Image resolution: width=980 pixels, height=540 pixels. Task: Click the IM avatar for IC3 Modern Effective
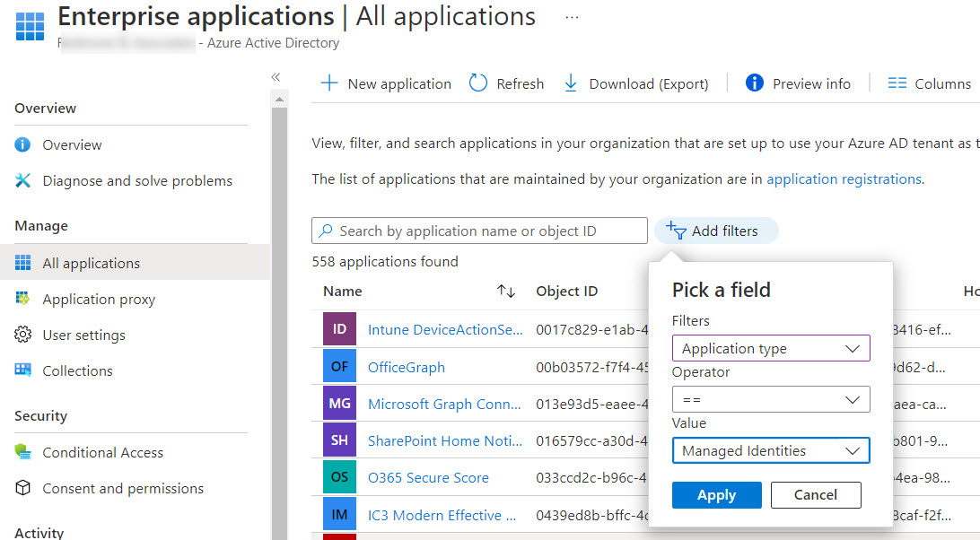point(339,514)
